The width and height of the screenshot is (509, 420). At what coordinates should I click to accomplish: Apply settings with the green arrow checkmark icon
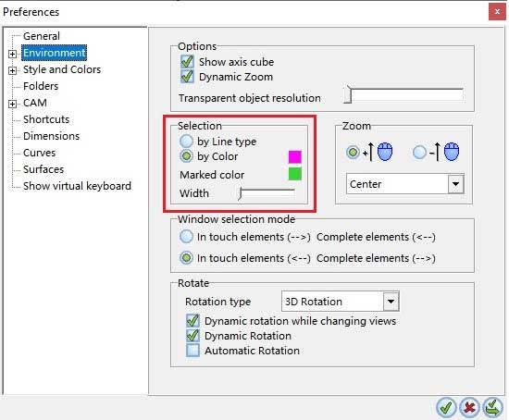coord(492,407)
